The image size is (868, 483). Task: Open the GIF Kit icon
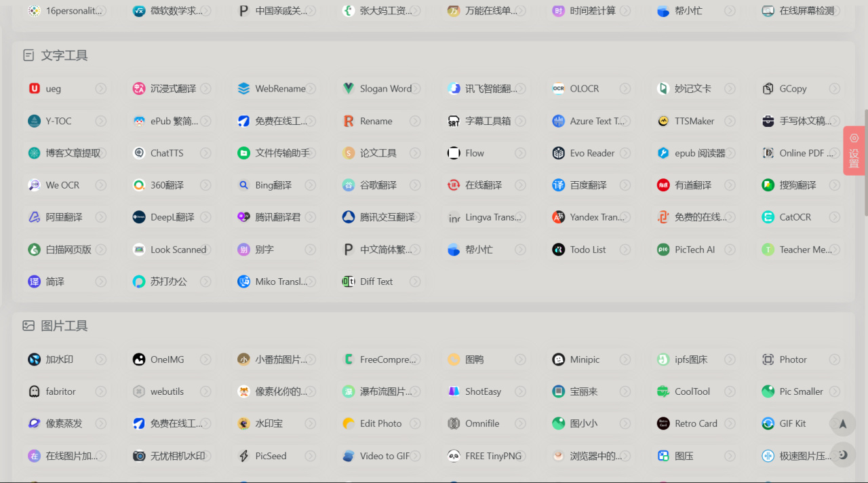pos(767,423)
